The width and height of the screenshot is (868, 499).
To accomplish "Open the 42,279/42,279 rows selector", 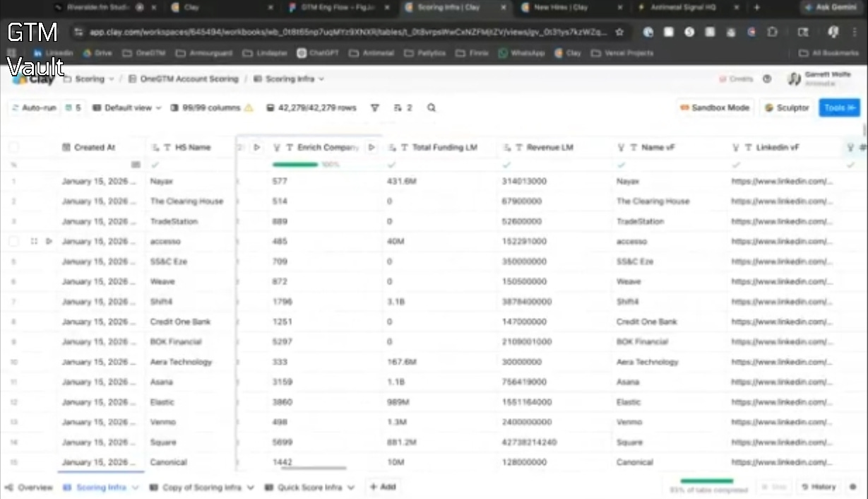I will [311, 108].
